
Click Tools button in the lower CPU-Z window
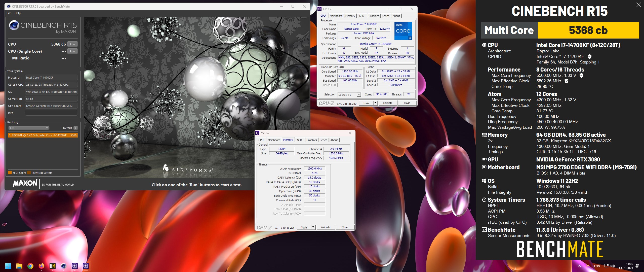[304, 227]
